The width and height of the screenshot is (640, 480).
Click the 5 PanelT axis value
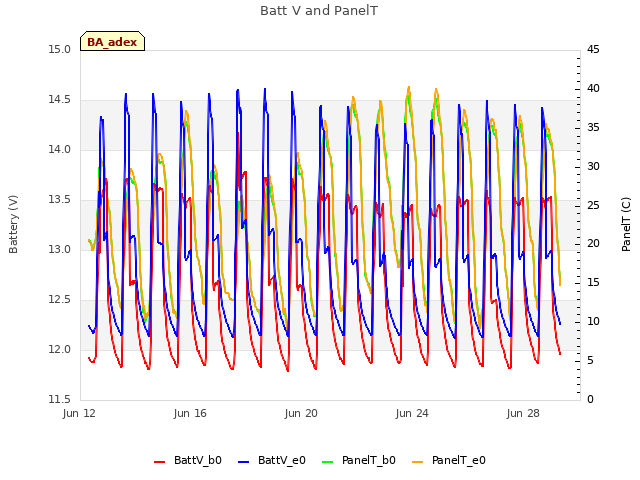click(590, 361)
